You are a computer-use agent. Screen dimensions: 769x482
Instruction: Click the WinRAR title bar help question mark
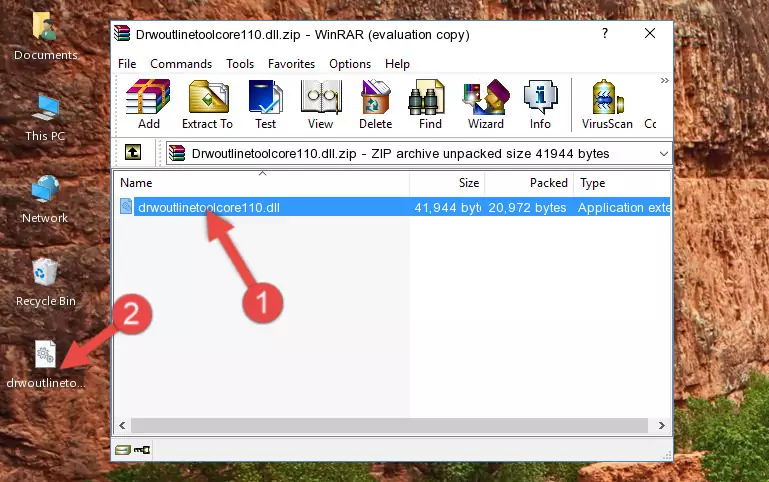[x=605, y=33]
